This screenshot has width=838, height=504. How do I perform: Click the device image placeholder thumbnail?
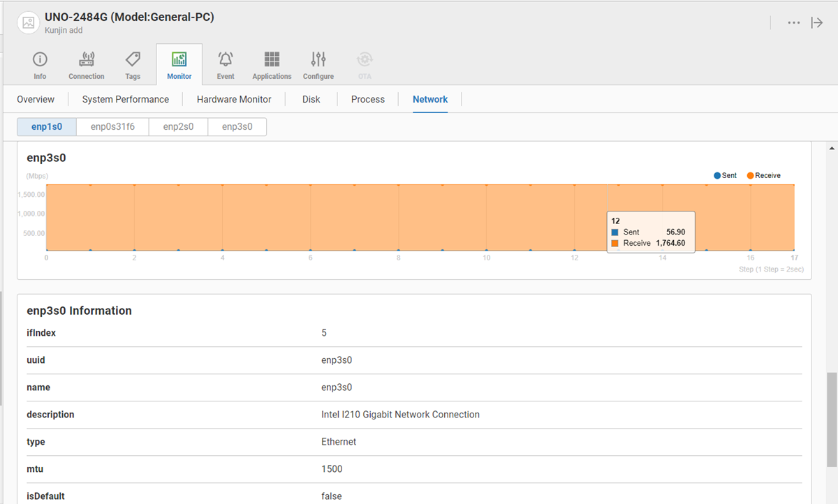pos(29,22)
